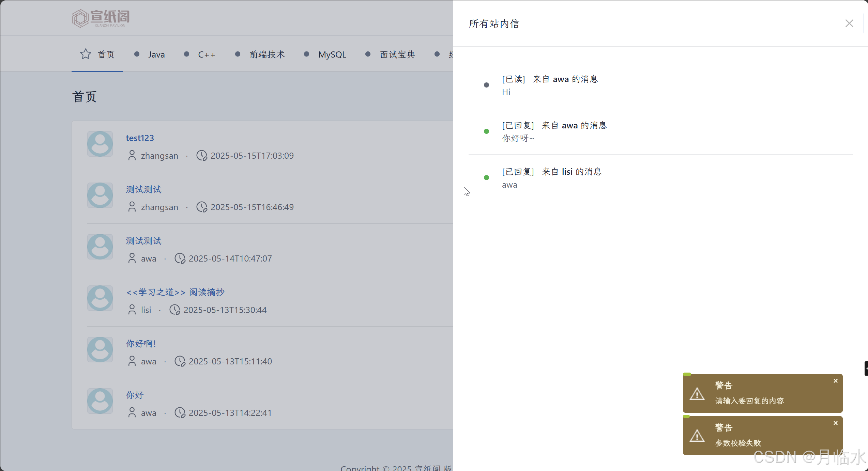Open the test123 post link
The height and width of the screenshot is (471, 868).
tap(140, 138)
